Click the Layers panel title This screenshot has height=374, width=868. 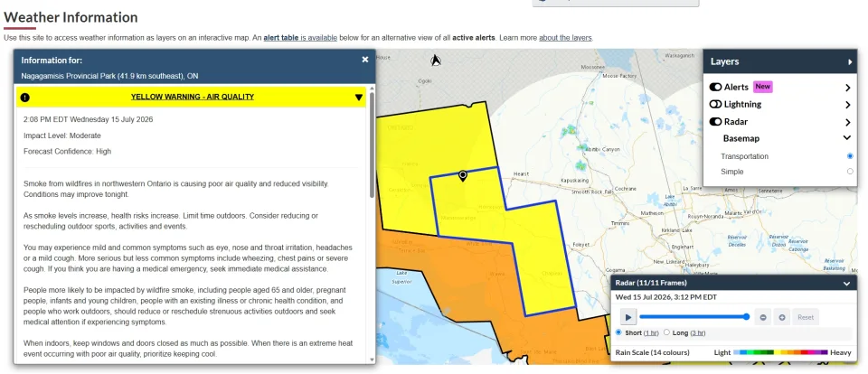pos(724,61)
